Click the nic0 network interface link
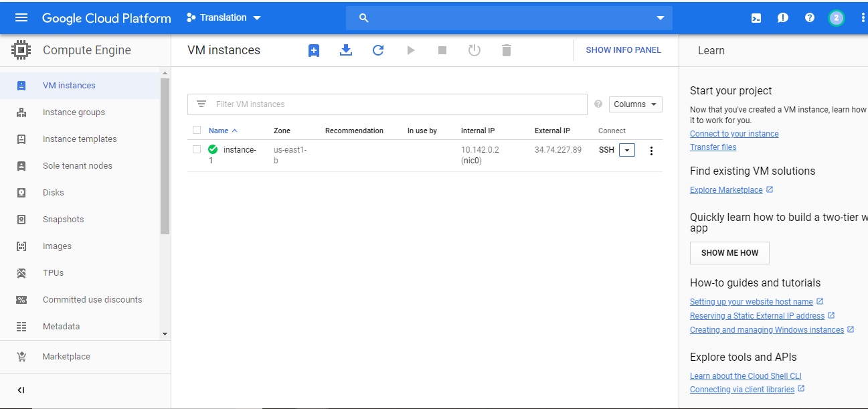Screen dimensions: 868x409 click(471, 161)
